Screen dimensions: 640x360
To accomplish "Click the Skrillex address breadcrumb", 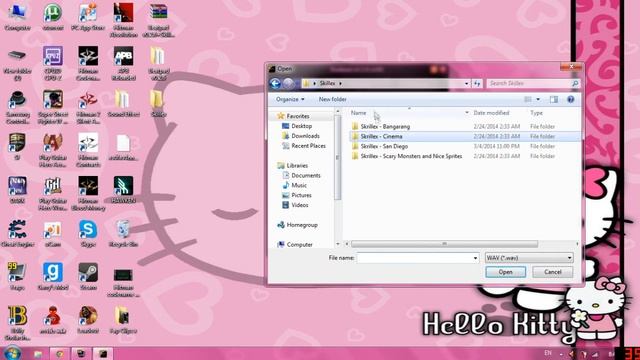I will 327,84.
